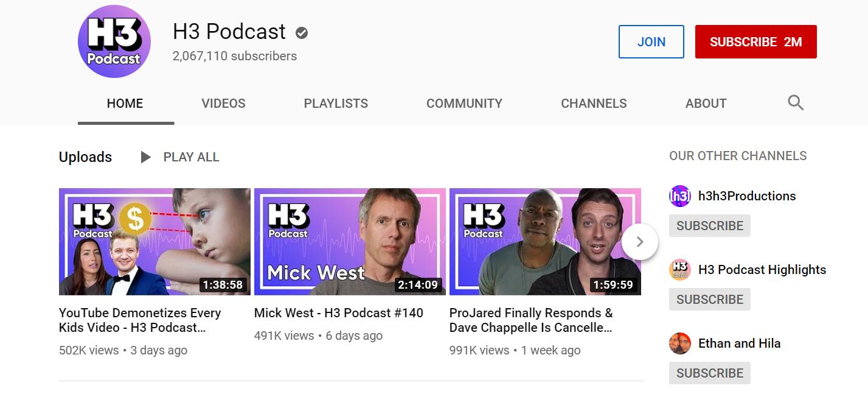Image resolution: width=868 pixels, height=394 pixels.
Task: Click the h3h3Productions channel avatar icon
Action: pos(680,196)
